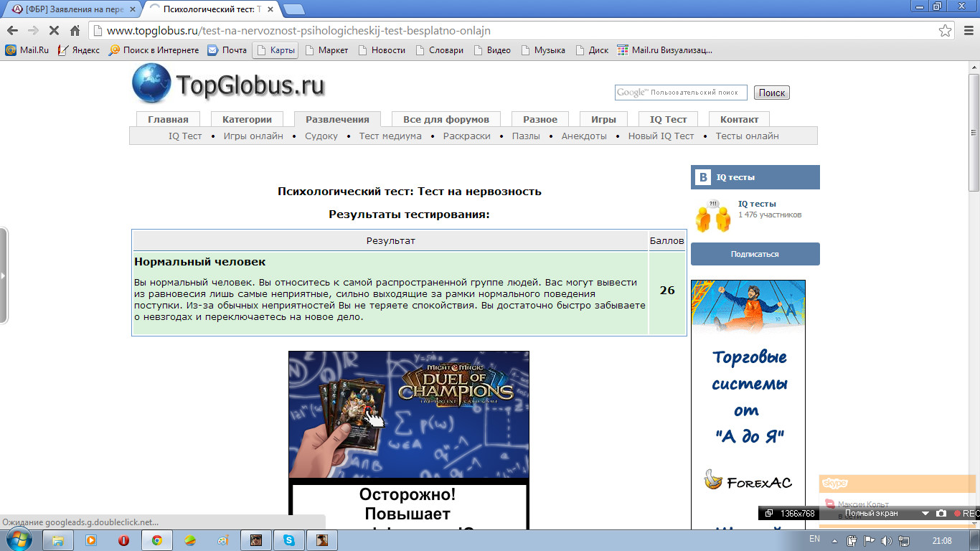
Task: Close the Психологический тест tab
Action: click(x=269, y=9)
